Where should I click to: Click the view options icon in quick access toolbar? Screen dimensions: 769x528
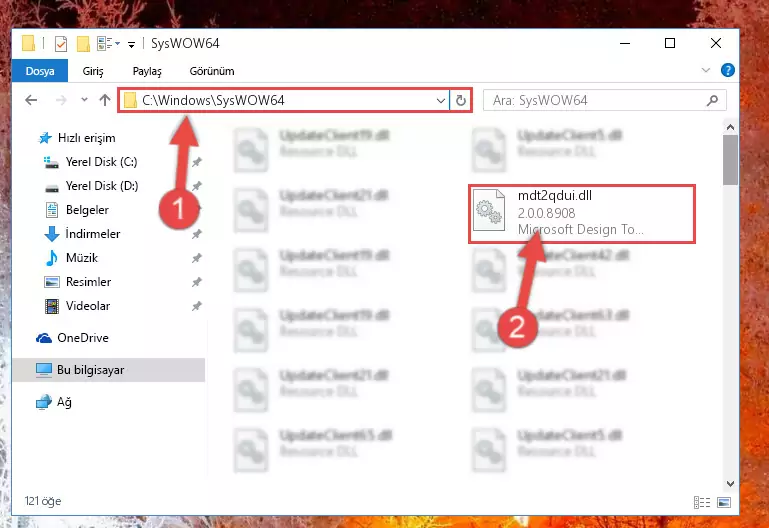click(x=105, y=44)
